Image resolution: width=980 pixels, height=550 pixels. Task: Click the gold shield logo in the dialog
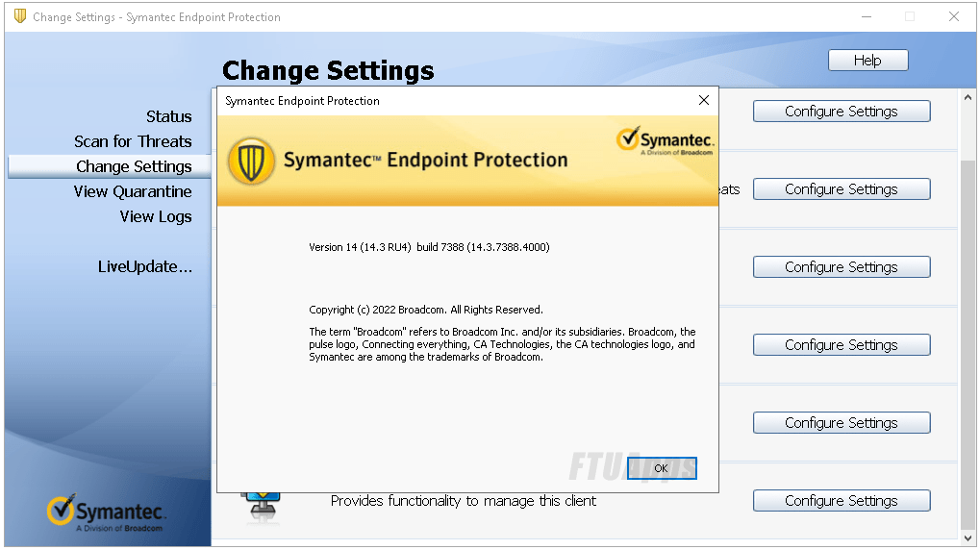tap(251, 161)
